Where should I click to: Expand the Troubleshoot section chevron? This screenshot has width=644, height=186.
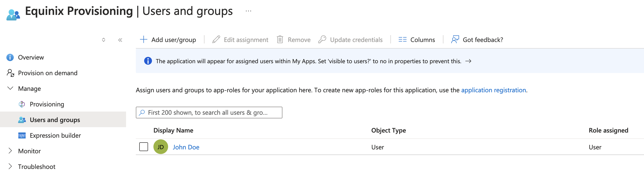(x=10, y=166)
